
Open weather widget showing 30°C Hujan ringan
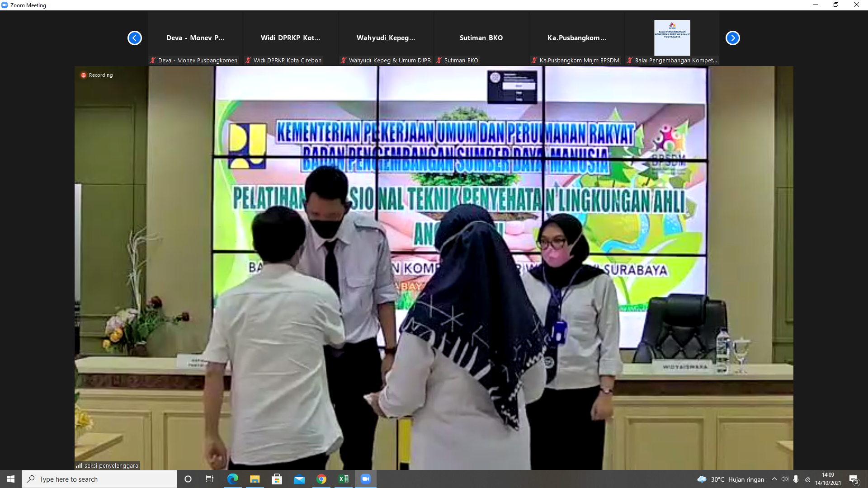click(x=731, y=479)
